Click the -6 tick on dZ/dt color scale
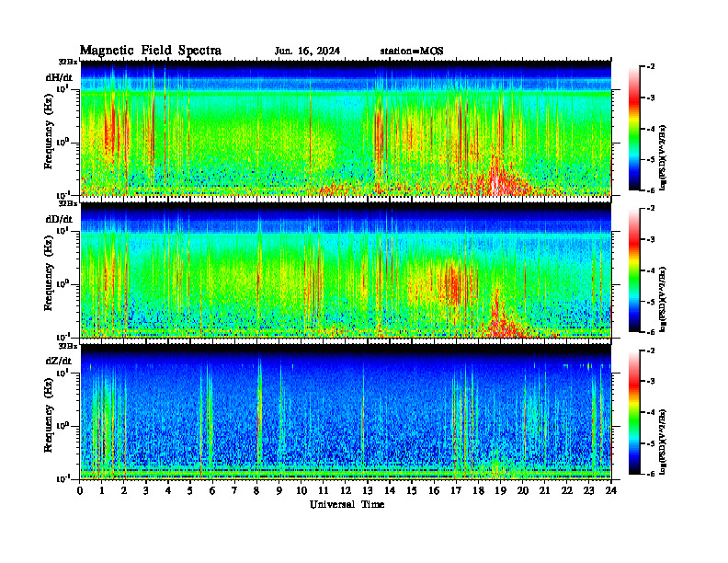The image size is (728, 563). 651,474
